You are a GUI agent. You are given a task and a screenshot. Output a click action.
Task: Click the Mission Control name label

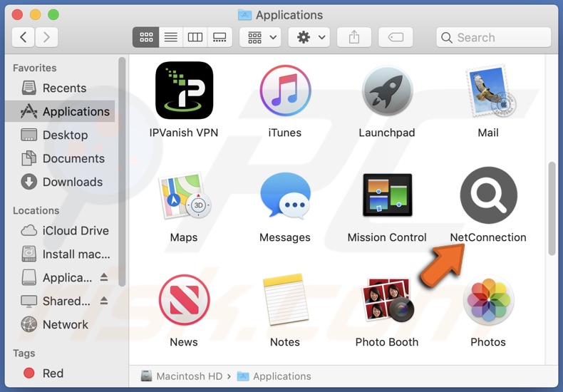tap(387, 237)
